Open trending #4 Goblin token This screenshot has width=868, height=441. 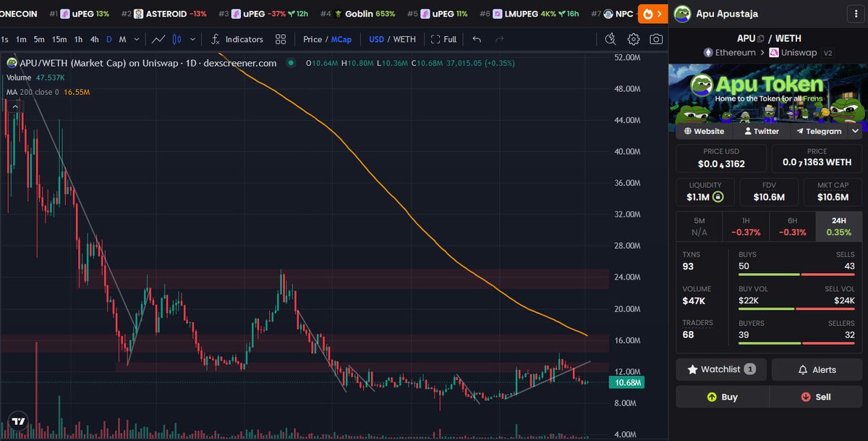(x=357, y=14)
